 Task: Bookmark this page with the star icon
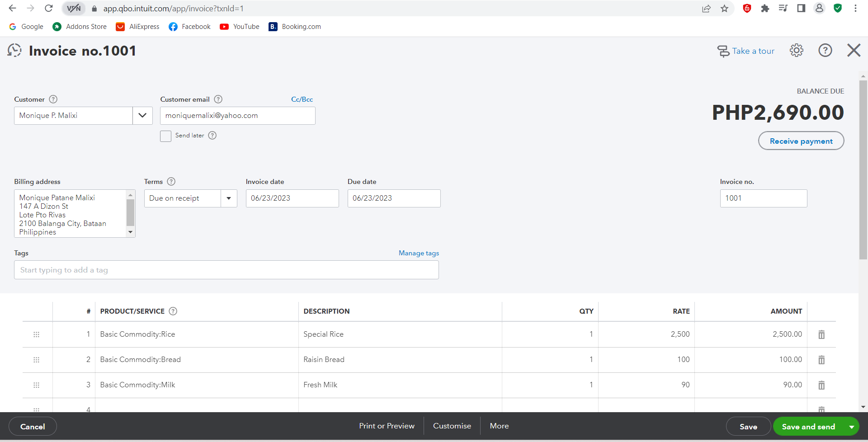tap(725, 8)
